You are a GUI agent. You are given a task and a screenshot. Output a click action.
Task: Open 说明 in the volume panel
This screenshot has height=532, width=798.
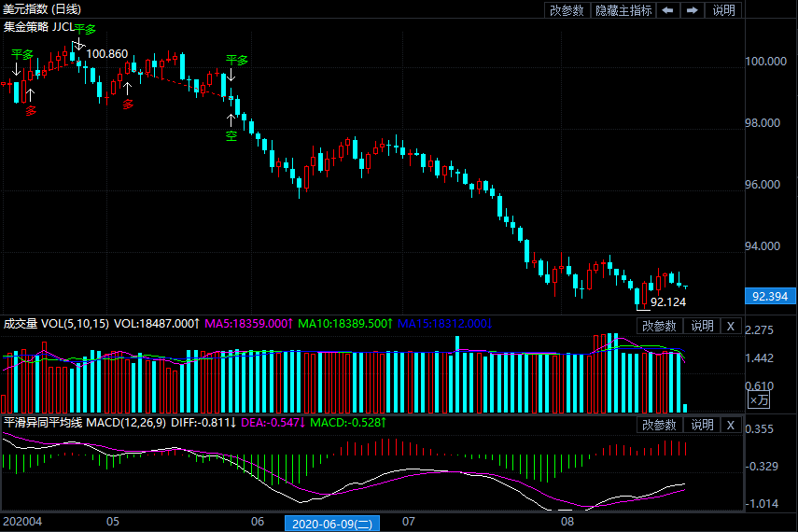[x=701, y=326]
